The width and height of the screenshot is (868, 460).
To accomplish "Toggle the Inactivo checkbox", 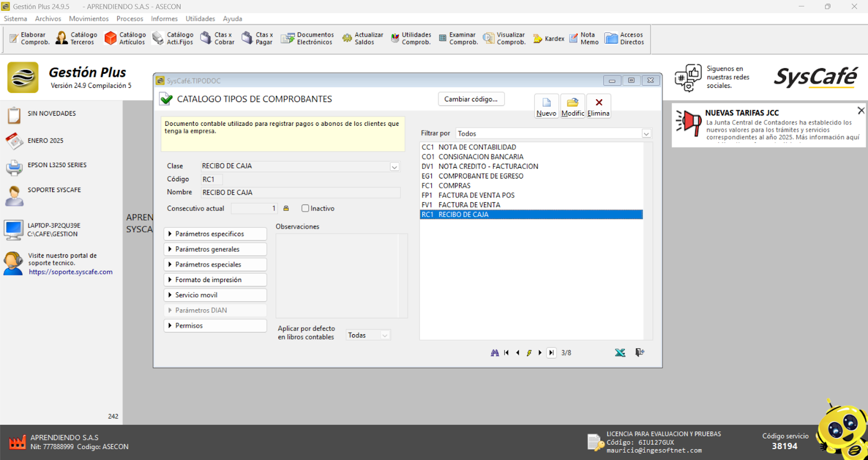I will pos(305,208).
